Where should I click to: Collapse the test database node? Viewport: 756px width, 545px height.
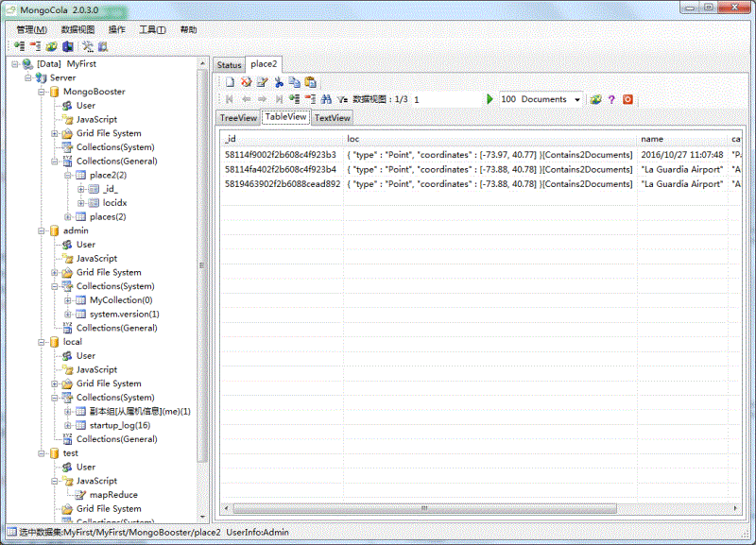[42, 453]
